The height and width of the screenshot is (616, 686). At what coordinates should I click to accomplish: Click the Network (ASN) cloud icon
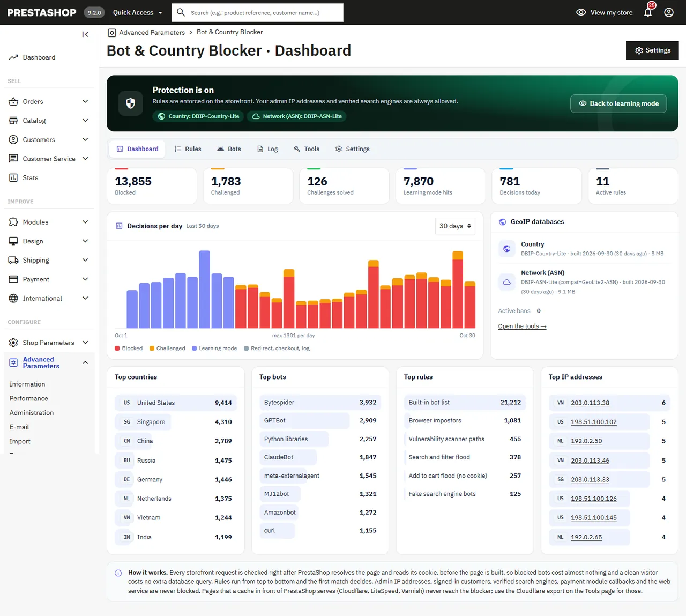point(506,281)
